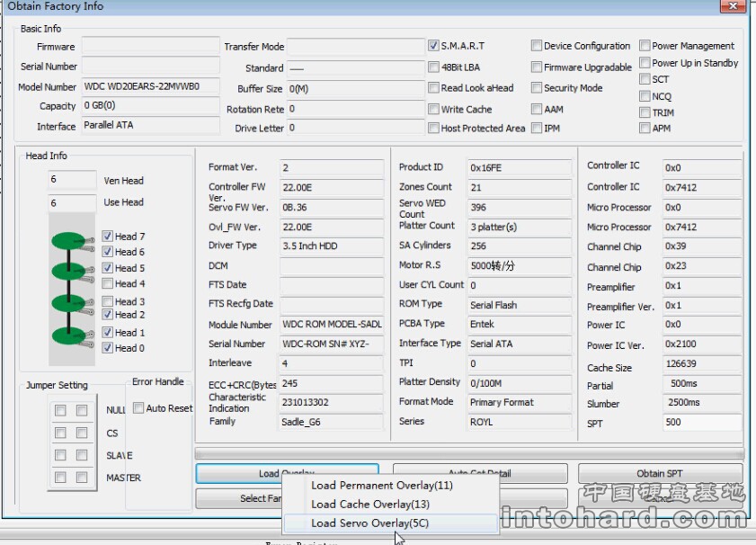
Task: Toggle Head 5 checkbox
Action: pos(108,268)
